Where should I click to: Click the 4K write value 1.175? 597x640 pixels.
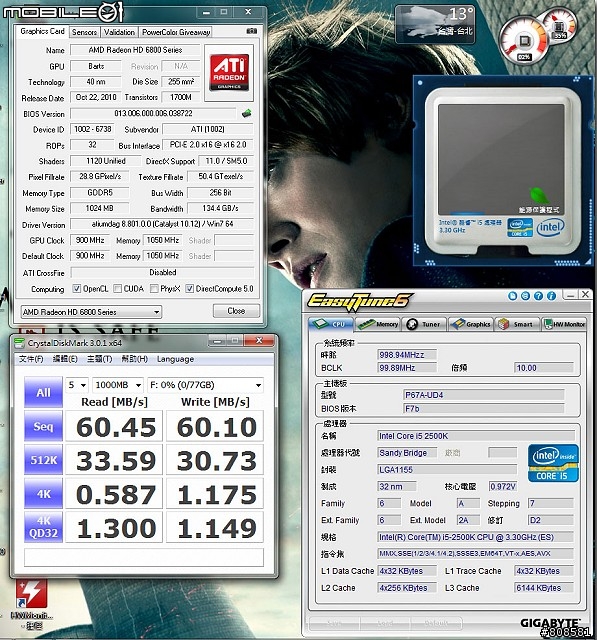[215, 494]
